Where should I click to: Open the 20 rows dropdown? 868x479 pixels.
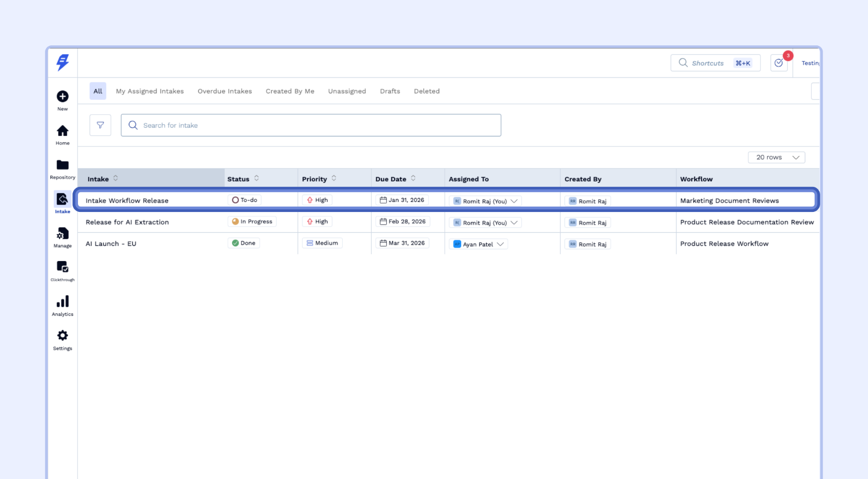pyautogui.click(x=776, y=157)
